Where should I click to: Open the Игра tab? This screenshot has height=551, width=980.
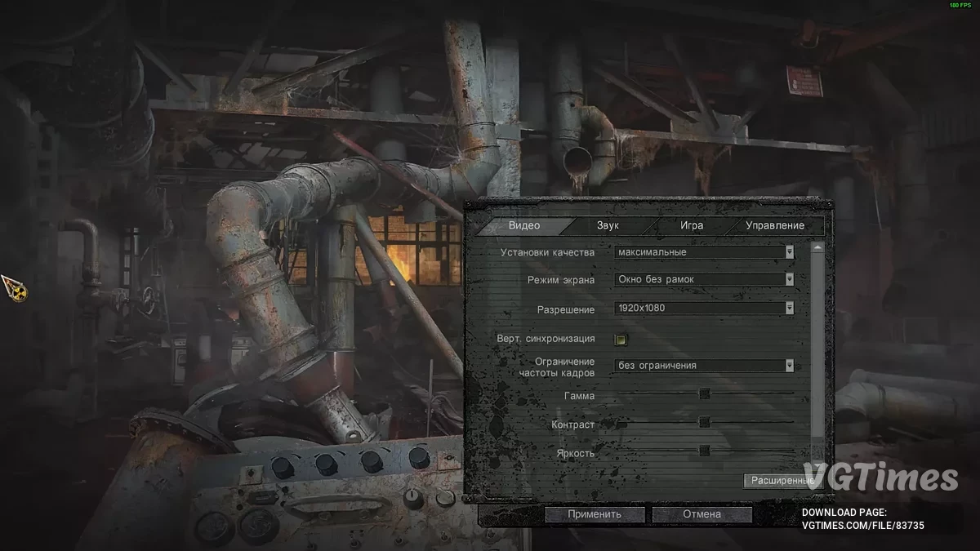pos(691,225)
